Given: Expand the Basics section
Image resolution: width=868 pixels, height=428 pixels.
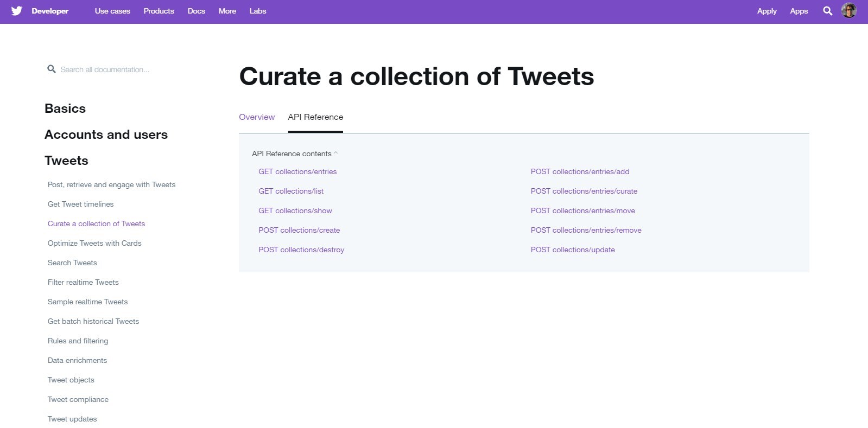Looking at the screenshot, I should click(x=65, y=108).
